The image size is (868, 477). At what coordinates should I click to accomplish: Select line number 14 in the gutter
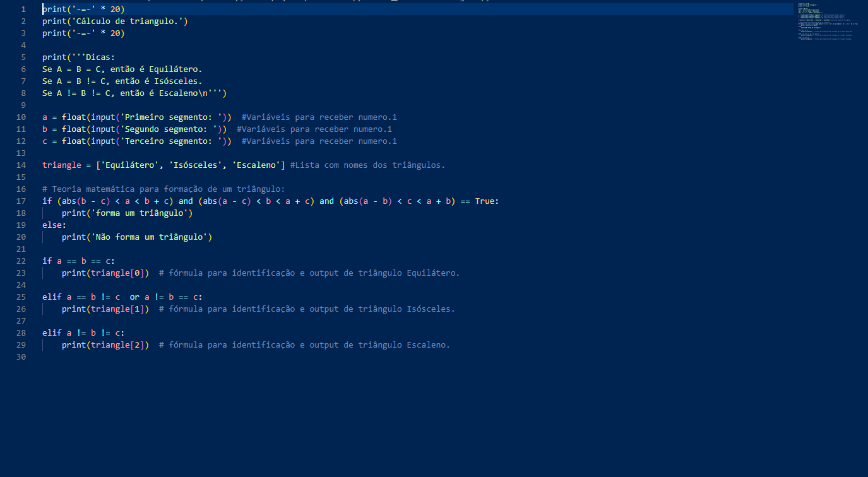point(21,165)
